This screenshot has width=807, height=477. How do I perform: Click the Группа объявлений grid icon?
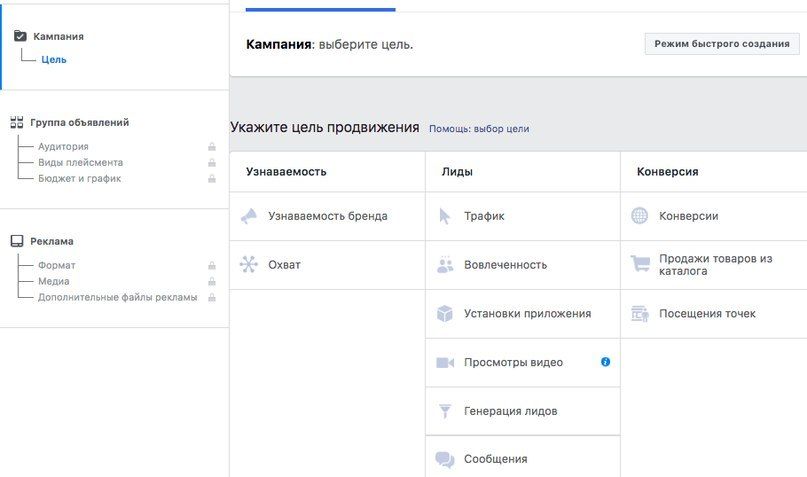point(17,122)
